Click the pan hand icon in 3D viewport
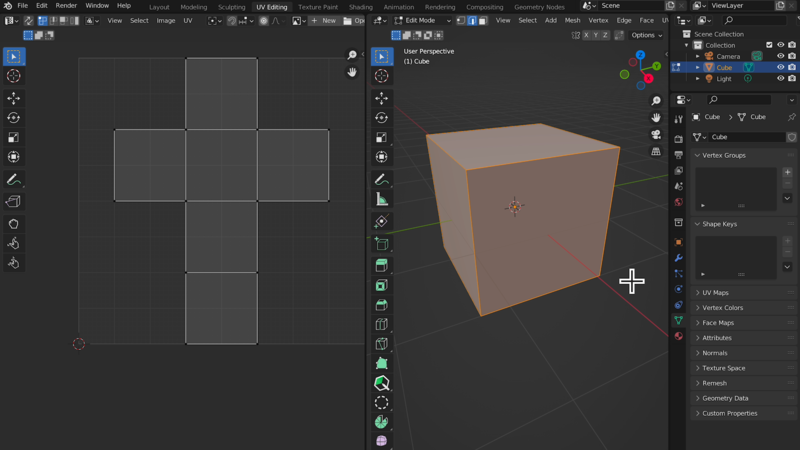Screen dimensions: 800x450 pos(656,118)
